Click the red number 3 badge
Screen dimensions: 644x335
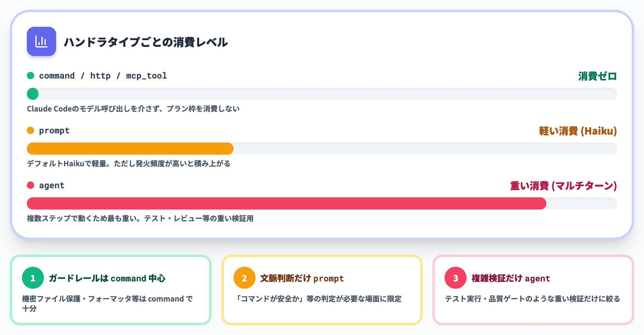[456, 278]
